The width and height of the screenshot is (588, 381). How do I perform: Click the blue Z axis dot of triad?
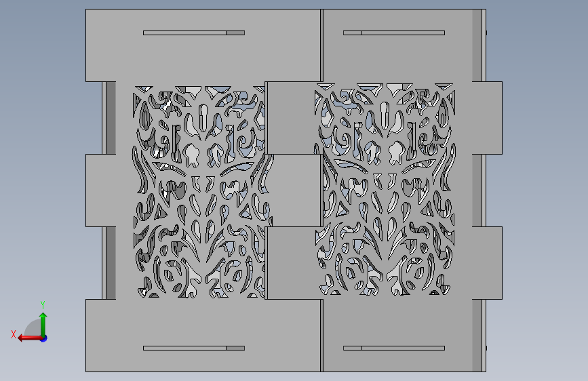(44, 338)
